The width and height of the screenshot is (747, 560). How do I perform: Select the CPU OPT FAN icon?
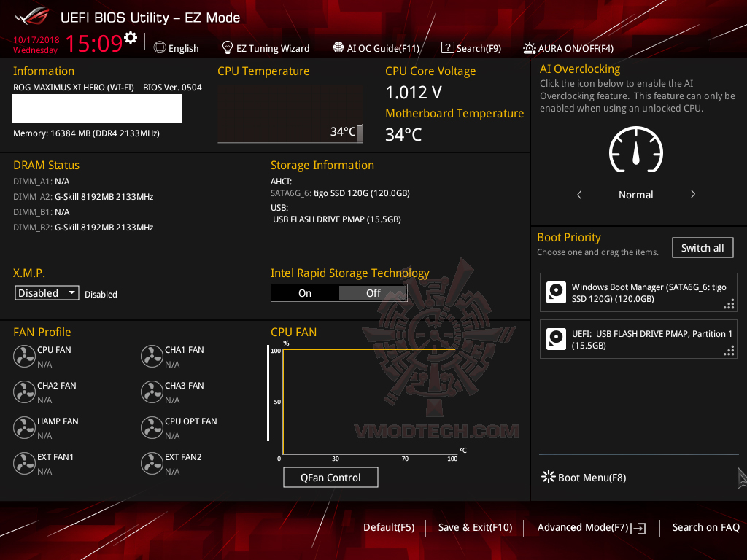click(x=152, y=427)
